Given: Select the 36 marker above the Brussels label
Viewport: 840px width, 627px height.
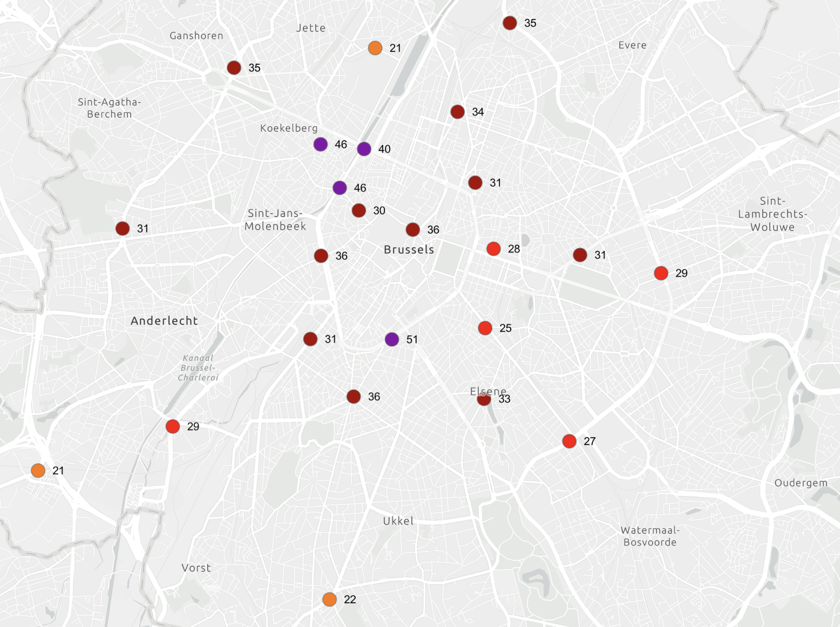Looking at the screenshot, I should [x=413, y=230].
